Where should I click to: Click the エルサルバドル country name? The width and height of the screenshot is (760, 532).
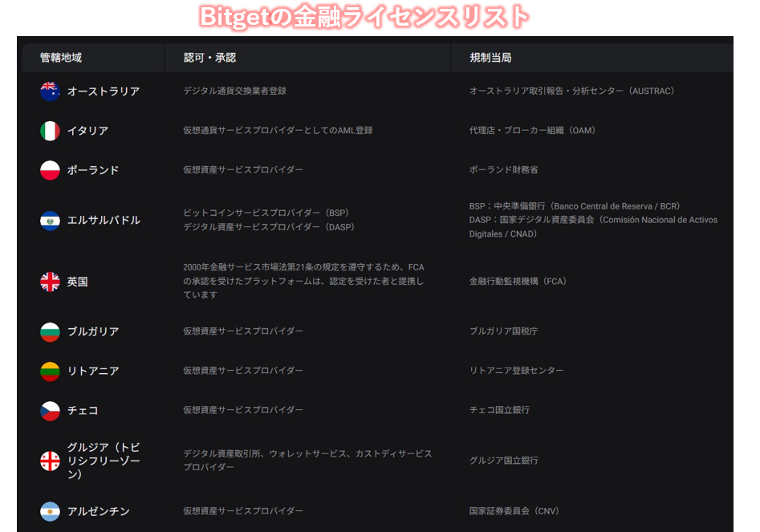(x=104, y=220)
